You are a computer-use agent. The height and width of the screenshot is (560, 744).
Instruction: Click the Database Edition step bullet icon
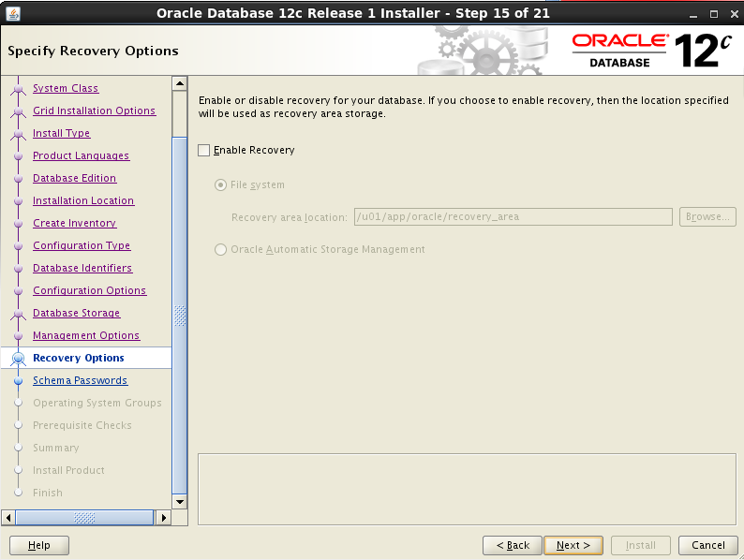18,179
